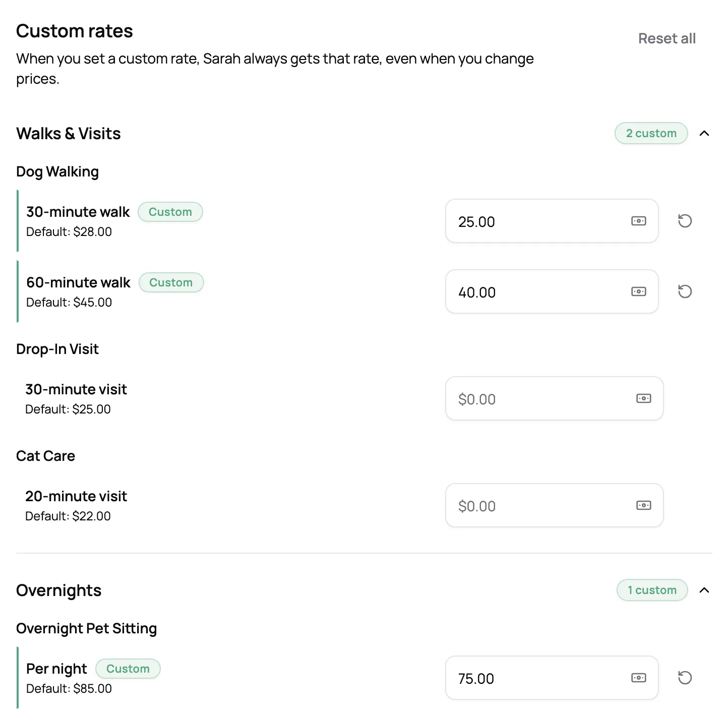Click the money icon in 30-minute visit field
The image size is (728, 713).
644,398
